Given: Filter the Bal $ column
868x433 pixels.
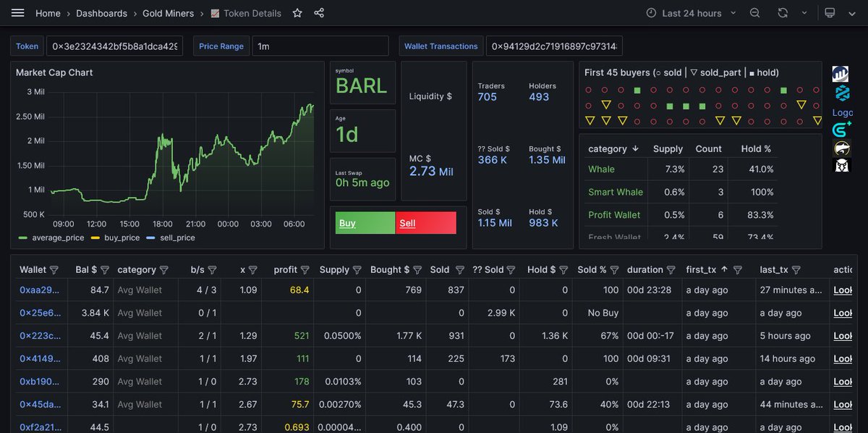Looking at the screenshot, I should point(105,269).
